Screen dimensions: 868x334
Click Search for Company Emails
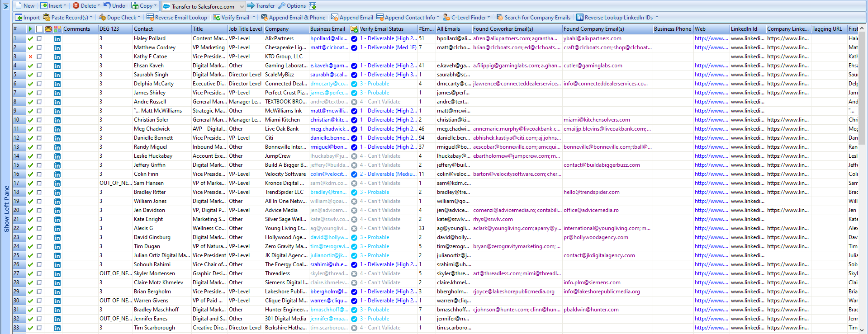pyautogui.click(x=533, y=18)
